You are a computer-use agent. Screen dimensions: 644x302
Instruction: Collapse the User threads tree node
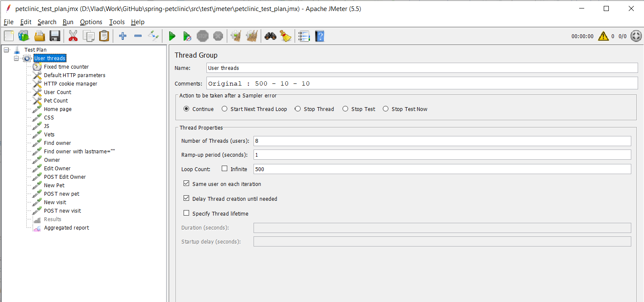click(17, 58)
